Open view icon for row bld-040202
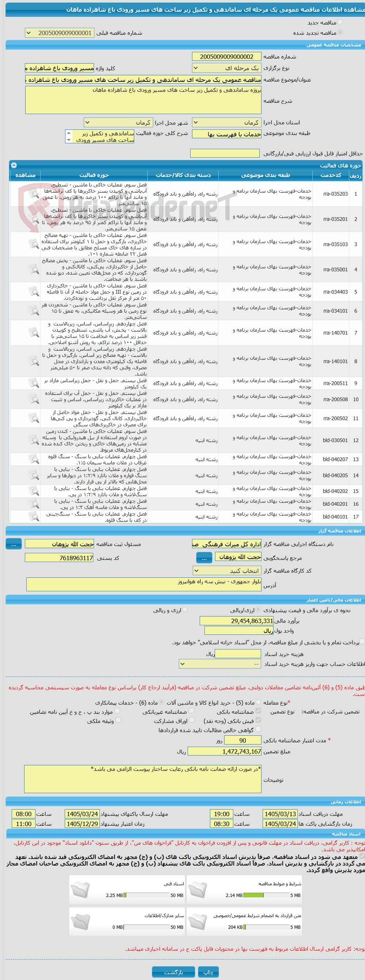This screenshot has width=365, height=980. (x=34, y=491)
